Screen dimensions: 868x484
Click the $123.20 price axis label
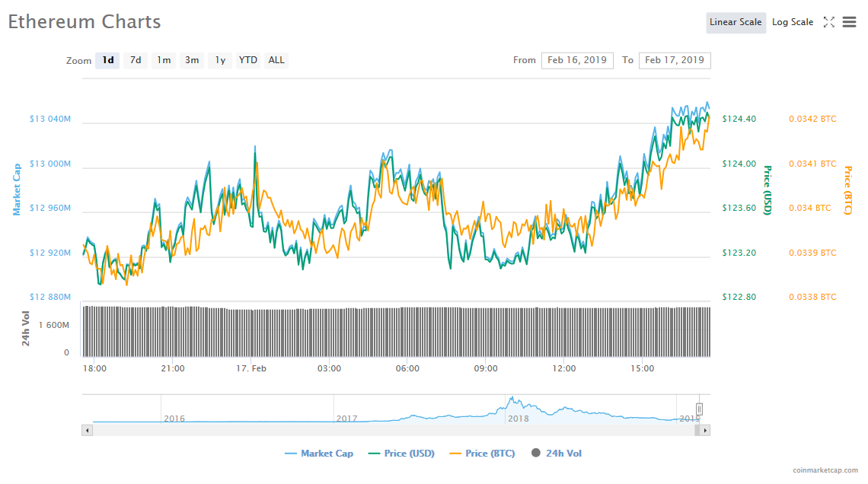click(x=739, y=253)
